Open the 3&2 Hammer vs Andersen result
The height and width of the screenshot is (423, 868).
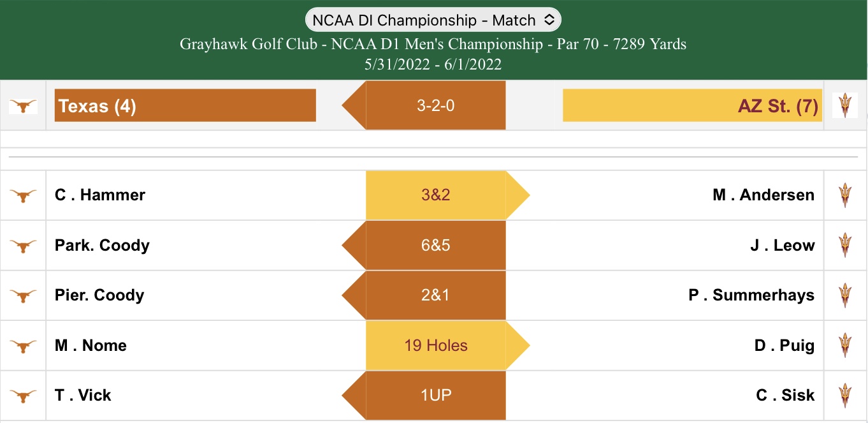point(436,195)
